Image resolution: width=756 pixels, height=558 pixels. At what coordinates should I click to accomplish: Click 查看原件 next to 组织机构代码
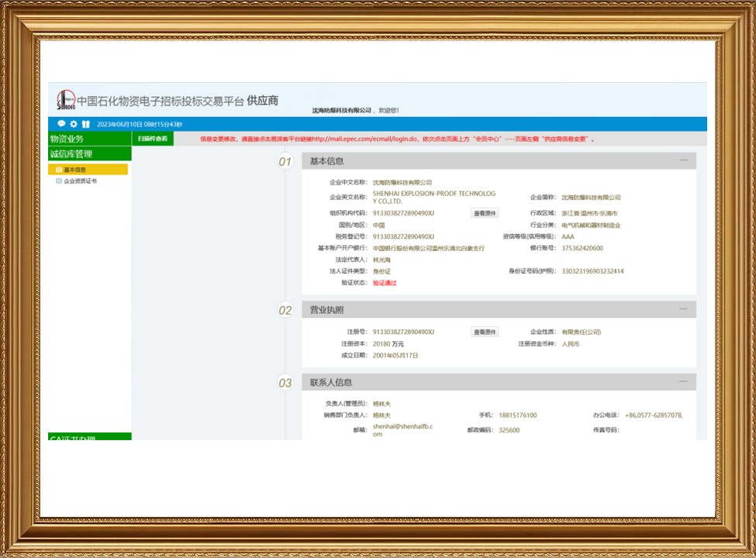tap(485, 213)
